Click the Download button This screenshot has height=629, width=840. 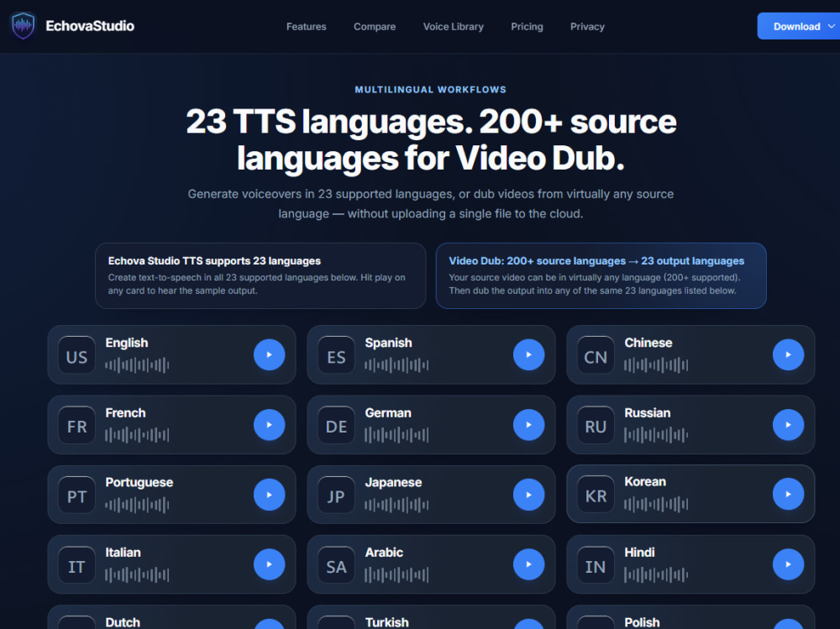[798, 26]
